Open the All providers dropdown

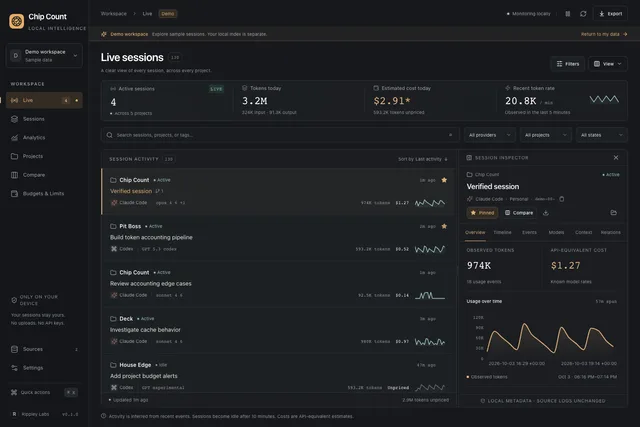tap(489, 135)
